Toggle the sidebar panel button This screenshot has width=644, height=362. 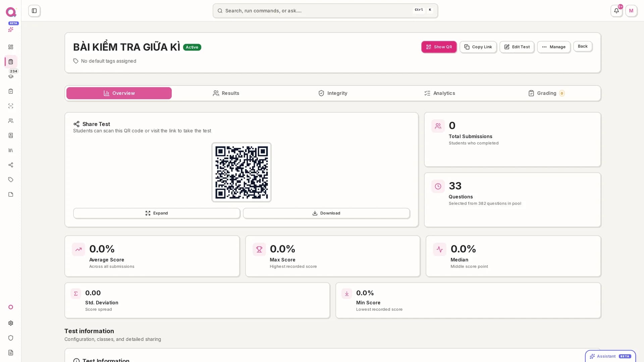[34, 11]
